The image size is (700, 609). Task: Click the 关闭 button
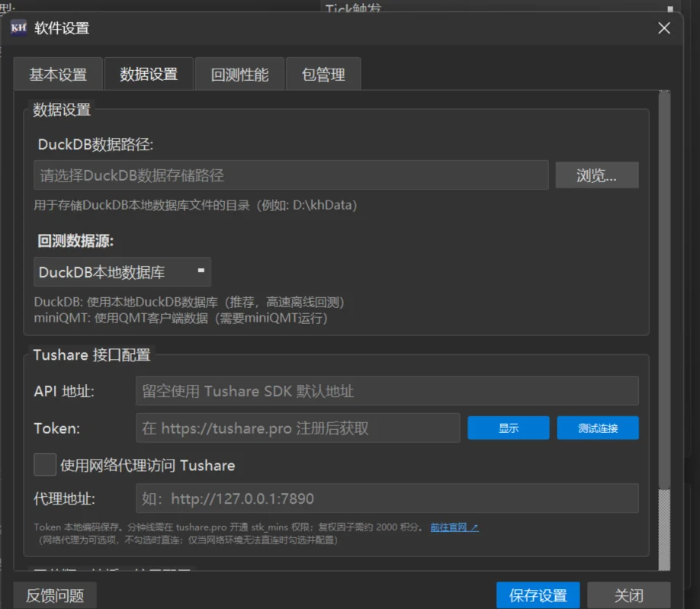tap(628, 595)
